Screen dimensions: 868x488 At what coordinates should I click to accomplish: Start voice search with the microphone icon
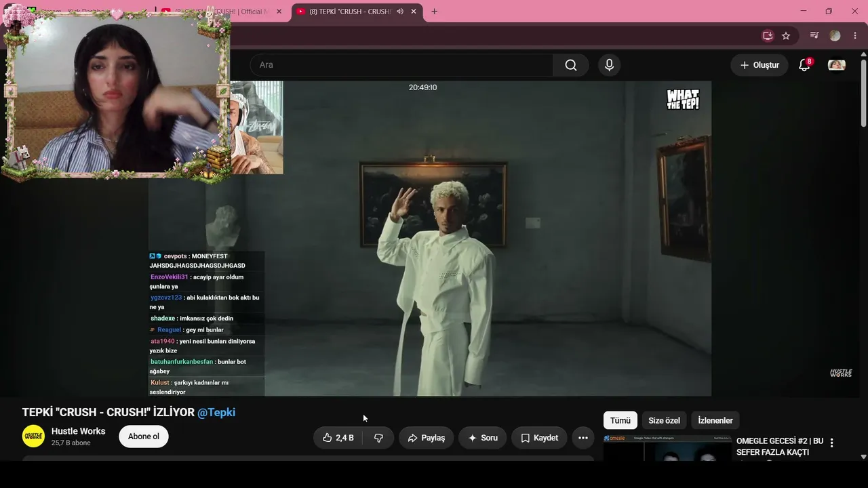[x=609, y=65]
